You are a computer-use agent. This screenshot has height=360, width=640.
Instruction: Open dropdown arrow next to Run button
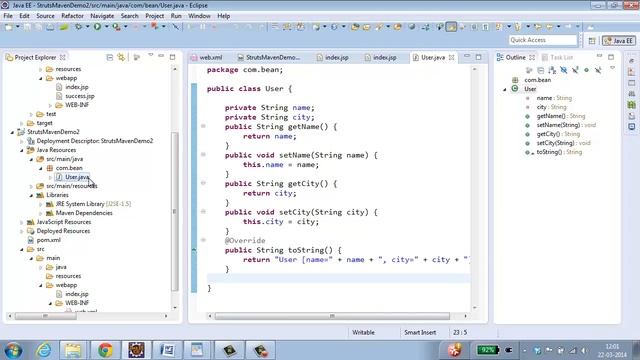(107, 27)
